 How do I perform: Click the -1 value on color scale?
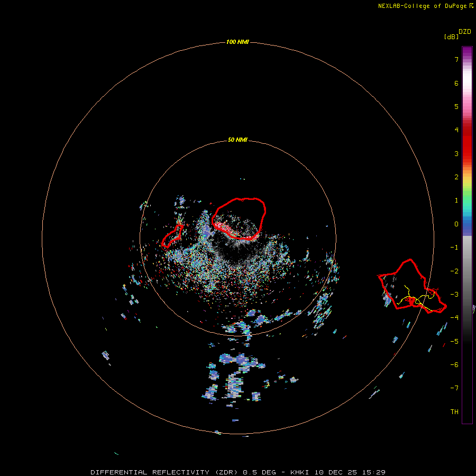pos(454,248)
